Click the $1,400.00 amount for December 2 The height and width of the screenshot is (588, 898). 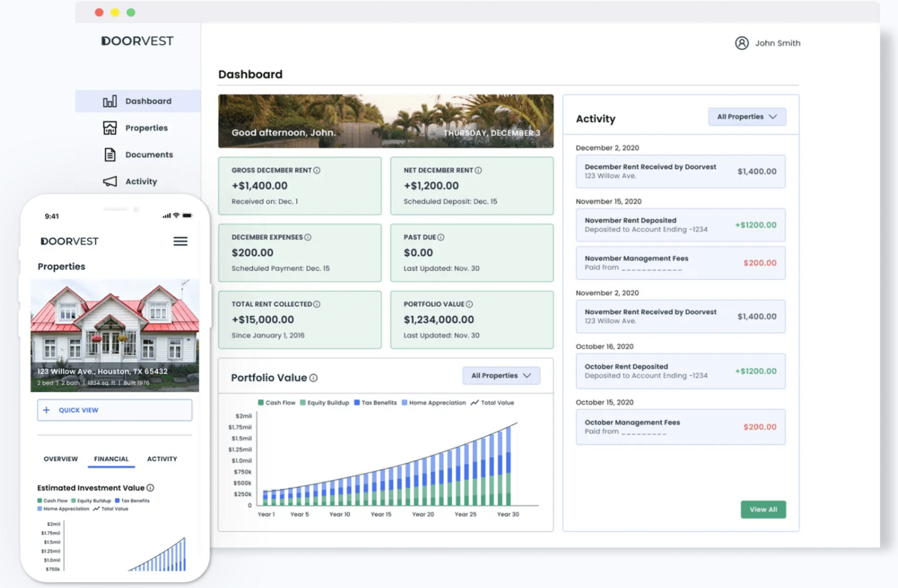point(757,171)
